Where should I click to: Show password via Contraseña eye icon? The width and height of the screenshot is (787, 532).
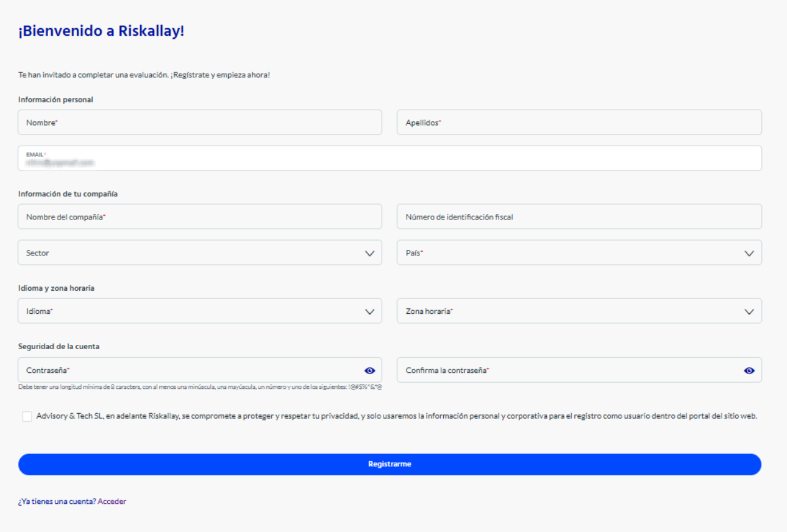coord(369,371)
